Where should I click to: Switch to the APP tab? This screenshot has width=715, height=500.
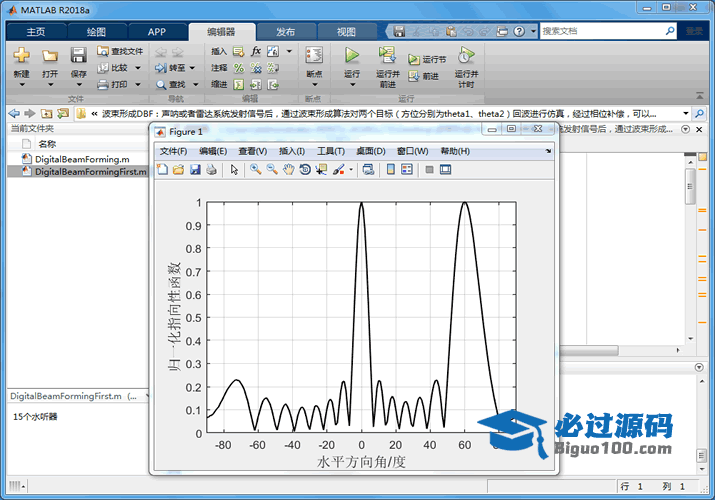point(157,32)
